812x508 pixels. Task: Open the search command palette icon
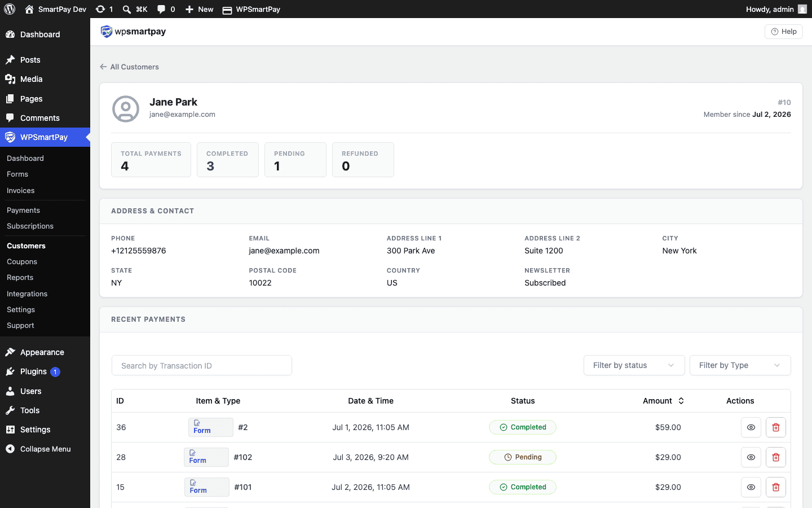pos(135,9)
